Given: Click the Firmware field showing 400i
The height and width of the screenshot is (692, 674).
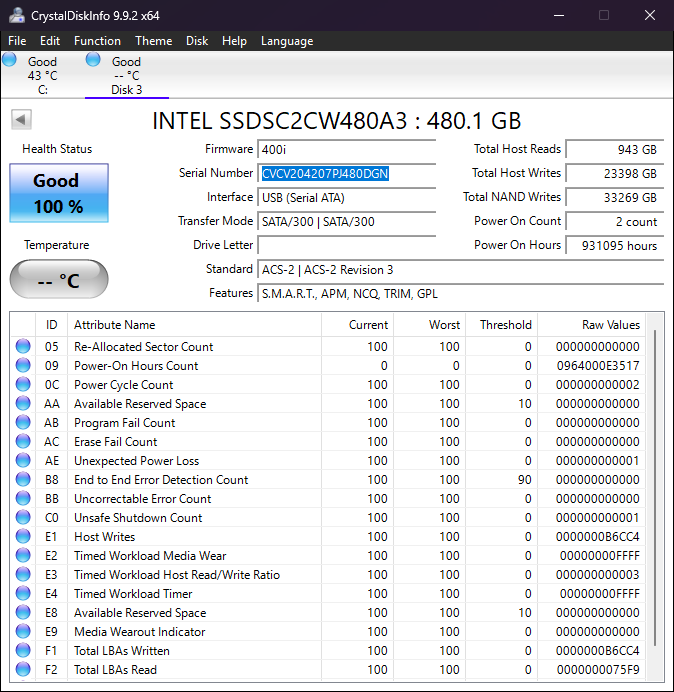Looking at the screenshot, I should pyautogui.click(x=346, y=150).
